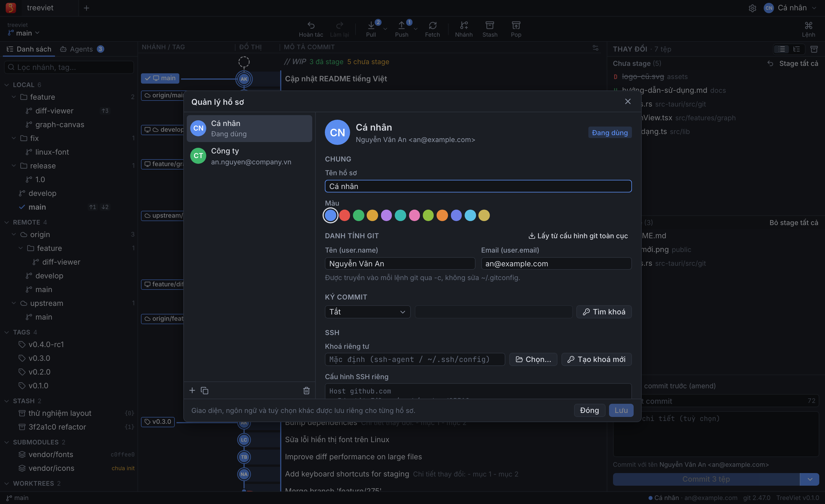
Task: Duplicate the profile with copy icon
Action: click(205, 390)
